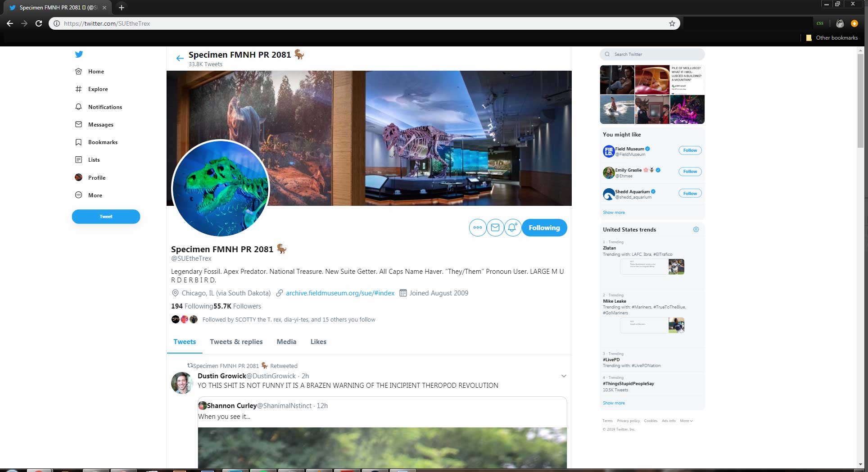Send a direct message via envelope icon
The image size is (868, 472).
pyautogui.click(x=495, y=227)
